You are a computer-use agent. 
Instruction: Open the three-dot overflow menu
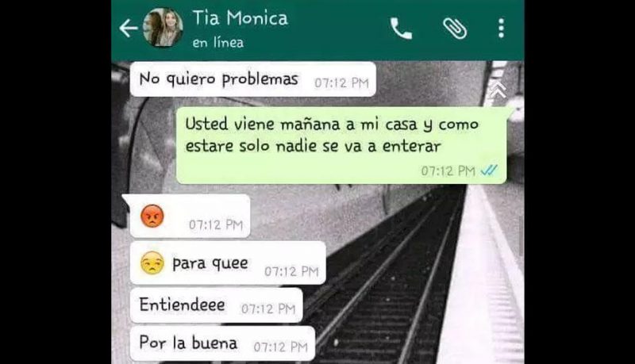point(502,29)
